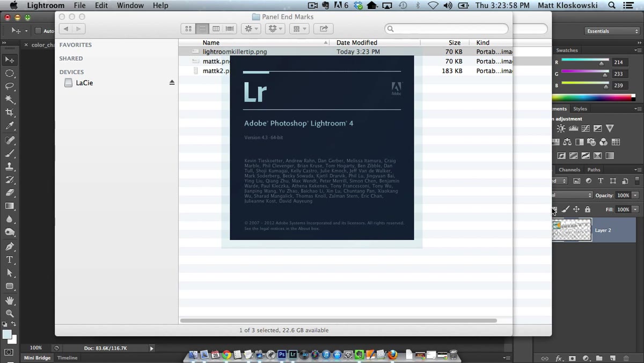Screen dimensions: 644x363
Task: Select the Type tool
Action: (10, 260)
